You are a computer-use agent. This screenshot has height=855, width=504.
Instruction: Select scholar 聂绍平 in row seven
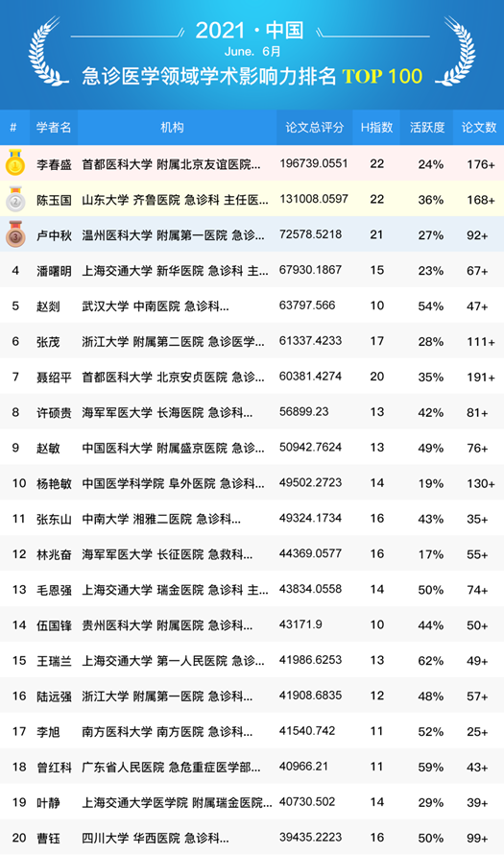click(x=54, y=378)
